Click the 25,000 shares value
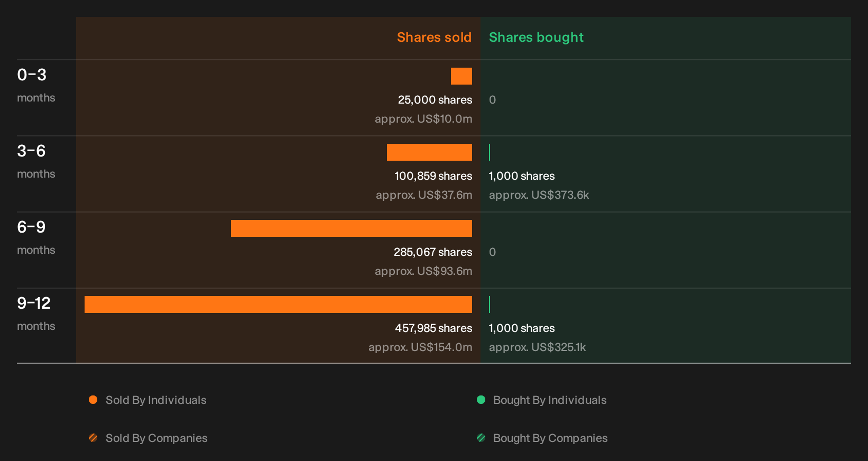Screen dimensions: 868x461 [x=435, y=100]
